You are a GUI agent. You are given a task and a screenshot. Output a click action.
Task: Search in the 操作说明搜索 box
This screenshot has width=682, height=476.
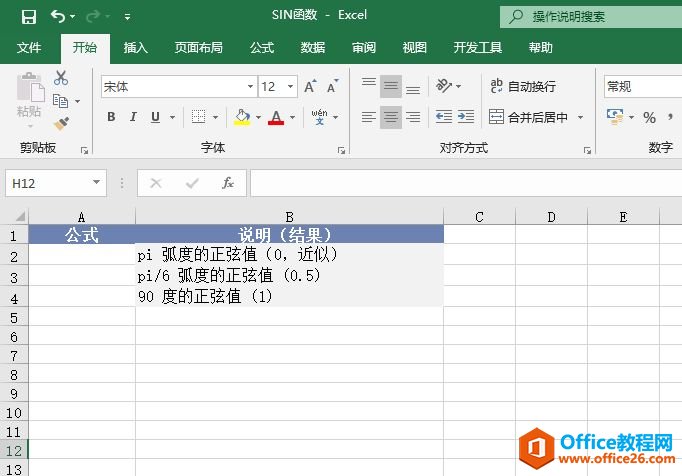tap(592, 17)
